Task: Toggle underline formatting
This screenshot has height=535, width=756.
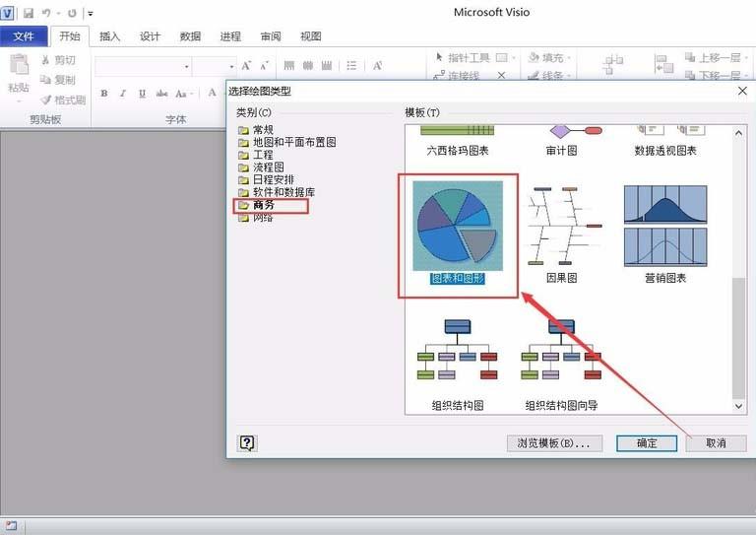Action: point(142,93)
